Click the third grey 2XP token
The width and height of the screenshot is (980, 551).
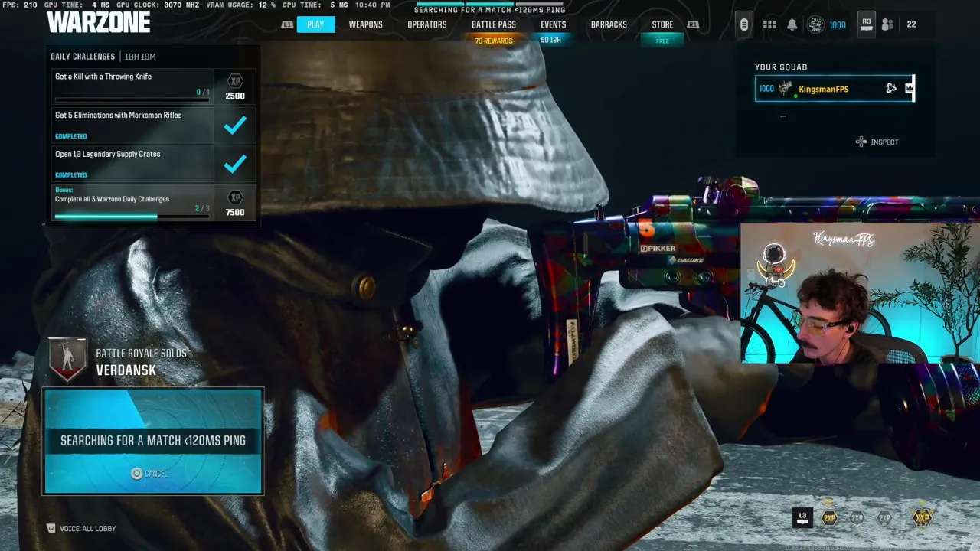(x=884, y=518)
